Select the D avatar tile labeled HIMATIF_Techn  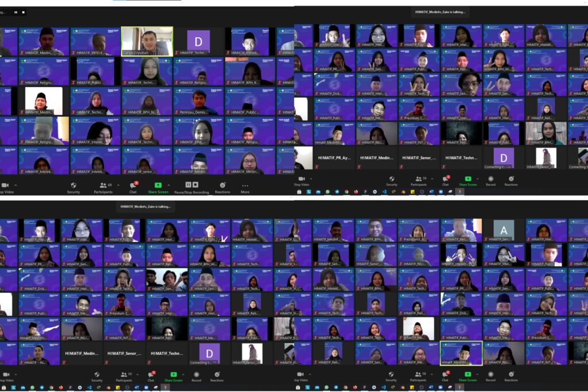click(x=198, y=41)
